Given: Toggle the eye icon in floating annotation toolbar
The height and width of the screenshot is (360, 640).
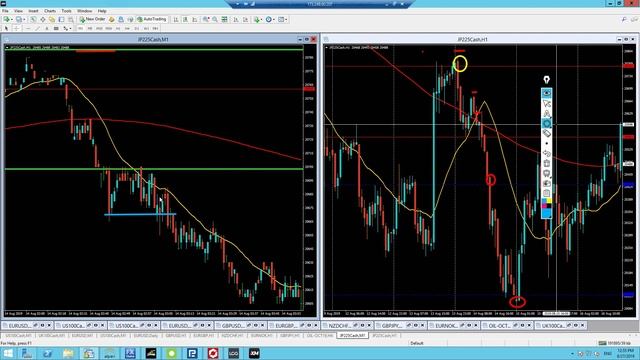Looking at the screenshot, I should pyautogui.click(x=547, y=93).
